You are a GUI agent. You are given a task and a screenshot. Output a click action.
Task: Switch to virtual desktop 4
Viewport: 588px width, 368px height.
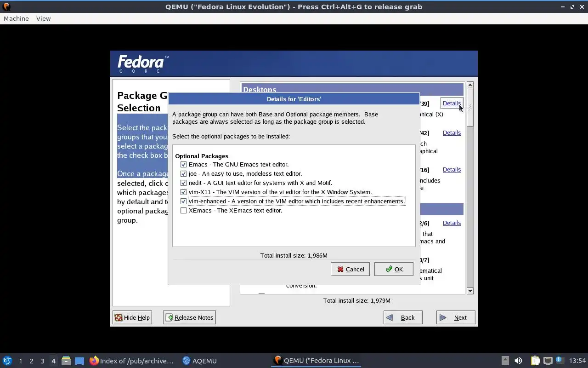click(x=53, y=361)
